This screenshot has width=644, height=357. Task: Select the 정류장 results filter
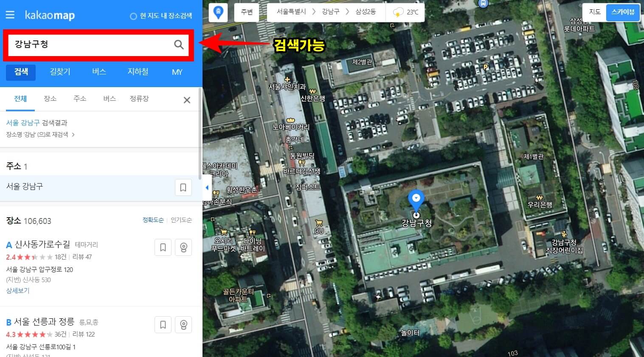tap(139, 99)
